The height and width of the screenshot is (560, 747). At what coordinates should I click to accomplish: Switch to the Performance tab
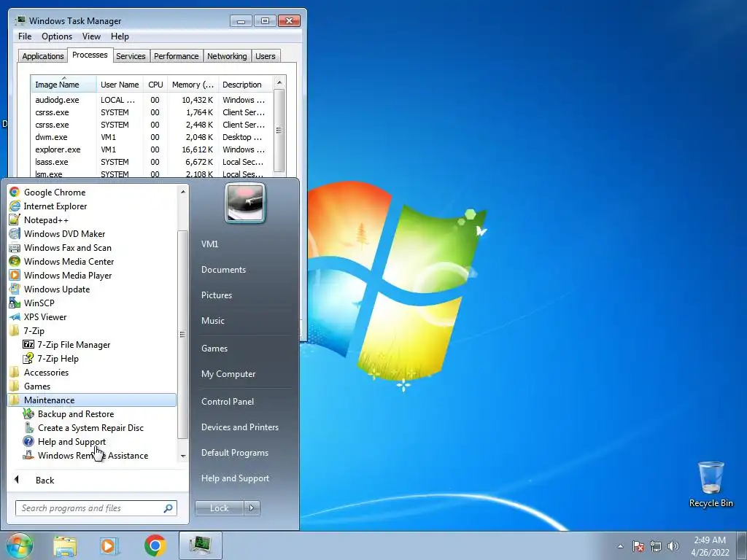pyautogui.click(x=176, y=56)
